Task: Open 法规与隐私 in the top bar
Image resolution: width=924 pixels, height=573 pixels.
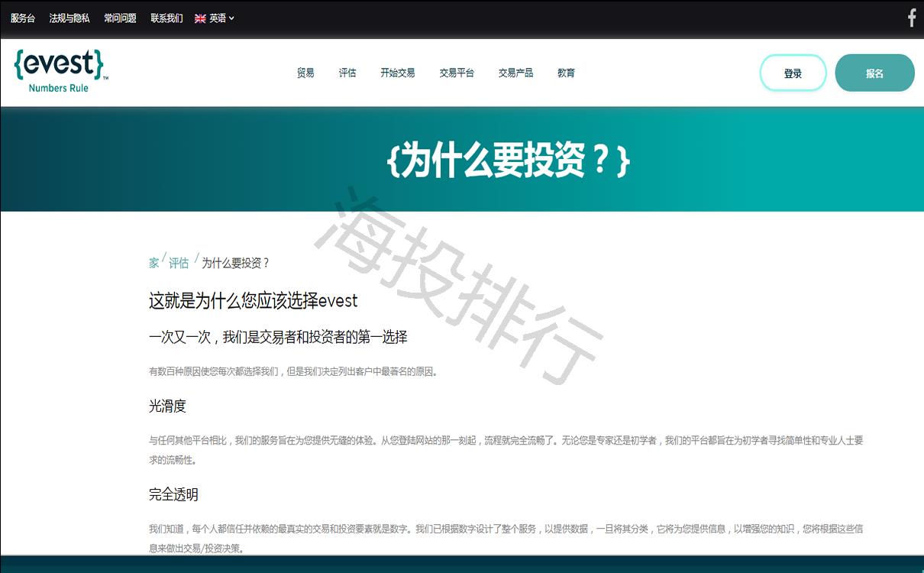Action: point(69,18)
